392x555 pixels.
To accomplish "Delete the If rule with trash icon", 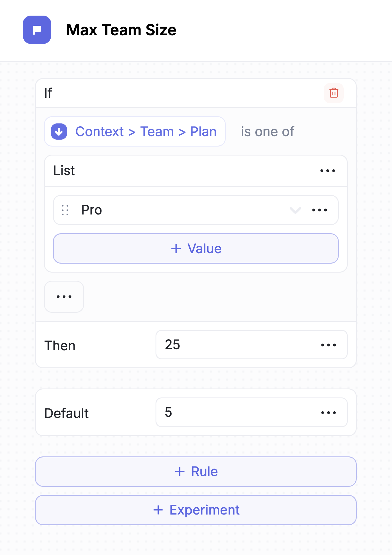I will pyautogui.click(x=334, y=93).
